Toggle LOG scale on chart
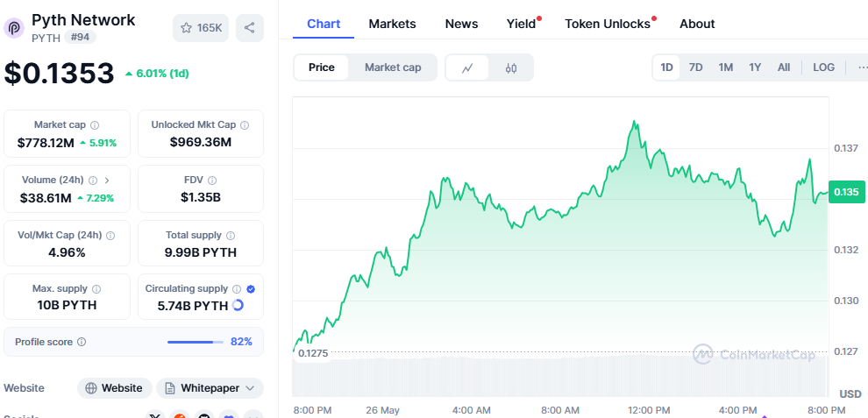Image resolution: width=868 pixels, height=418 pixels. click(823, 67)
